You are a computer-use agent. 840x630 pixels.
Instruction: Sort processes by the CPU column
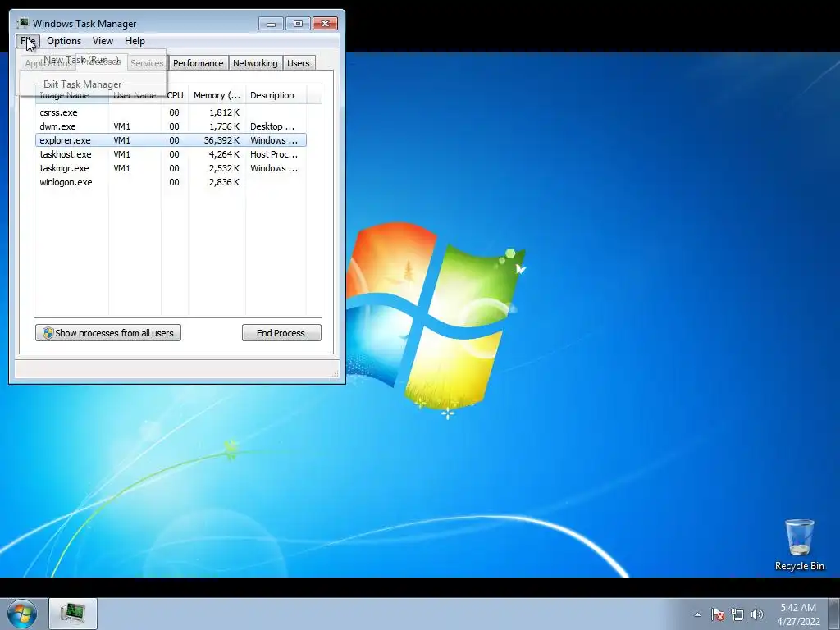(x=175, y=95)
